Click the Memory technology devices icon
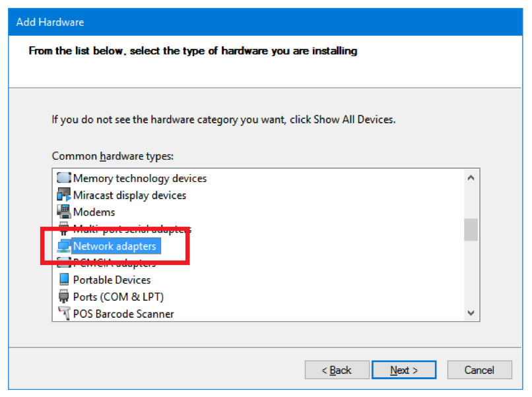 (x=63, y=178)
